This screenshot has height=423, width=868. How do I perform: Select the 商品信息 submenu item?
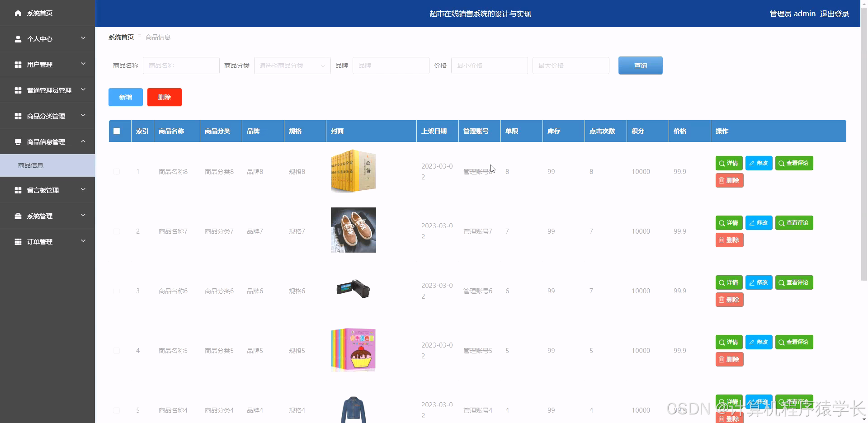[30, 165]
